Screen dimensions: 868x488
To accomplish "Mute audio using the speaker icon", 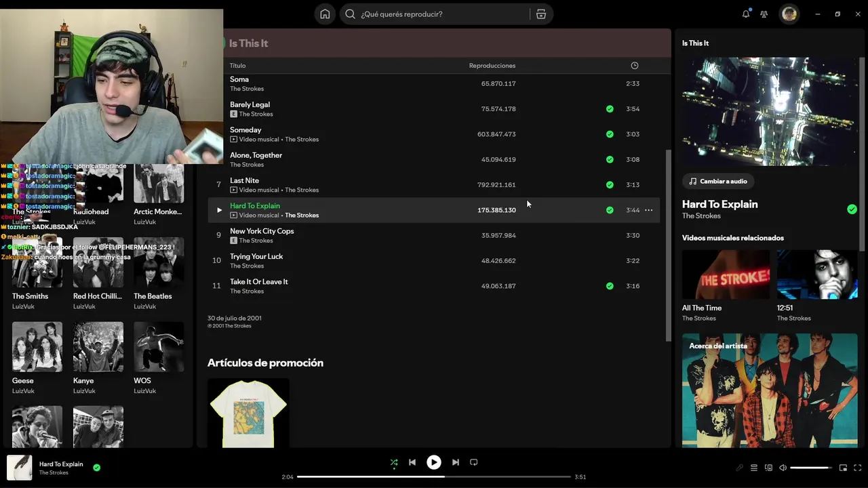I will click(x=783, y=468).
